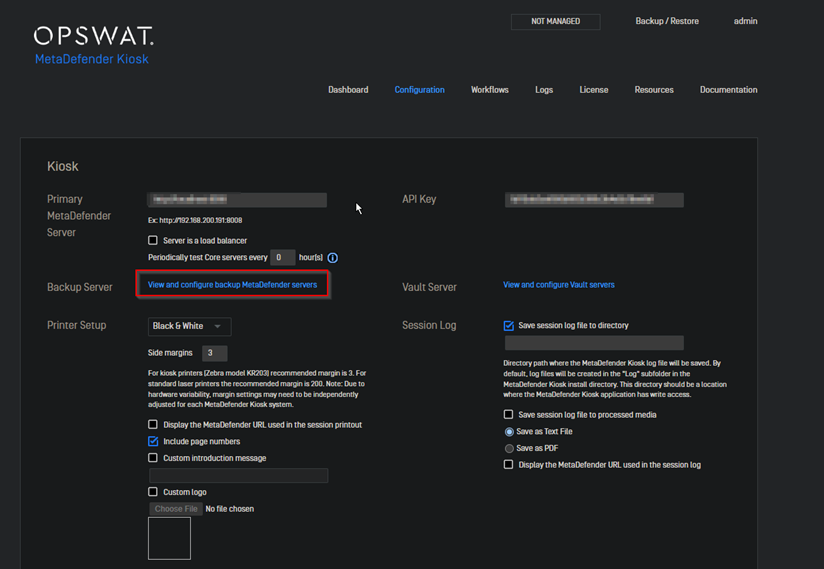
Task: Enable Custom introduction message checkbox
Action: click(153, 458)
